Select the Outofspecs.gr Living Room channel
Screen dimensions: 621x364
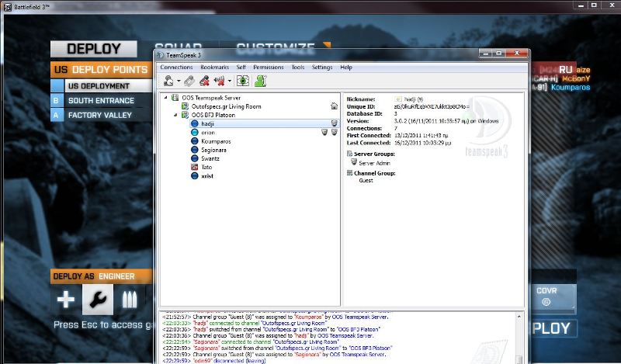click(x=226, y=106)
